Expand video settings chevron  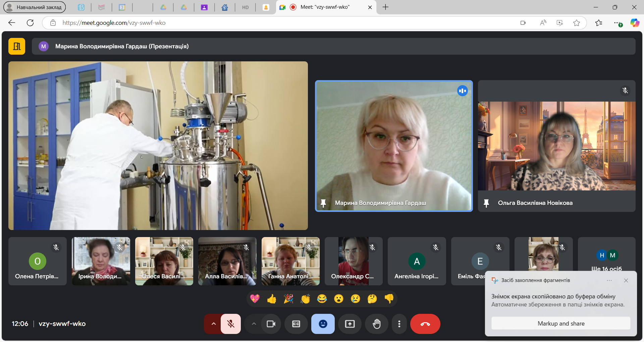(254, 324)
